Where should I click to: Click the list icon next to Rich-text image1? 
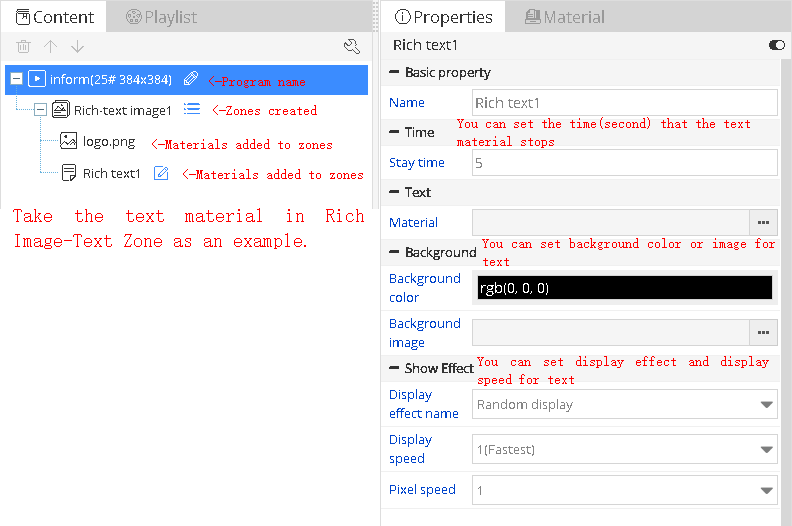192,110
